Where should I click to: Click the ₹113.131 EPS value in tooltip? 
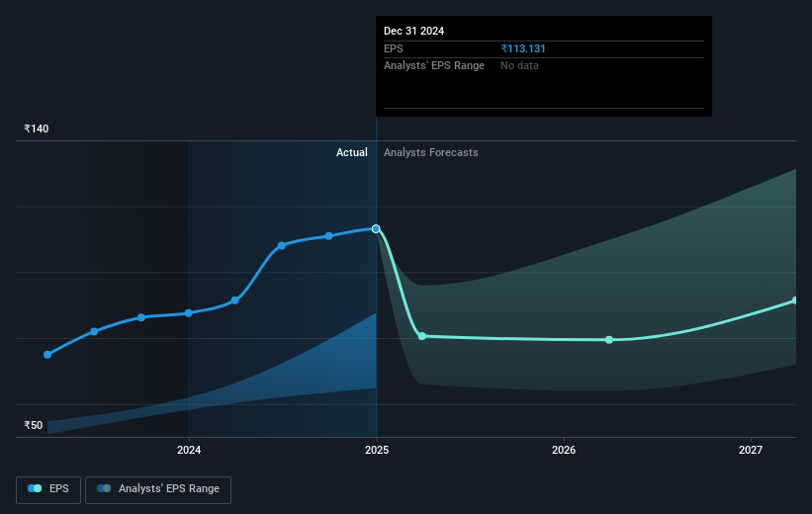coord(523,48)
